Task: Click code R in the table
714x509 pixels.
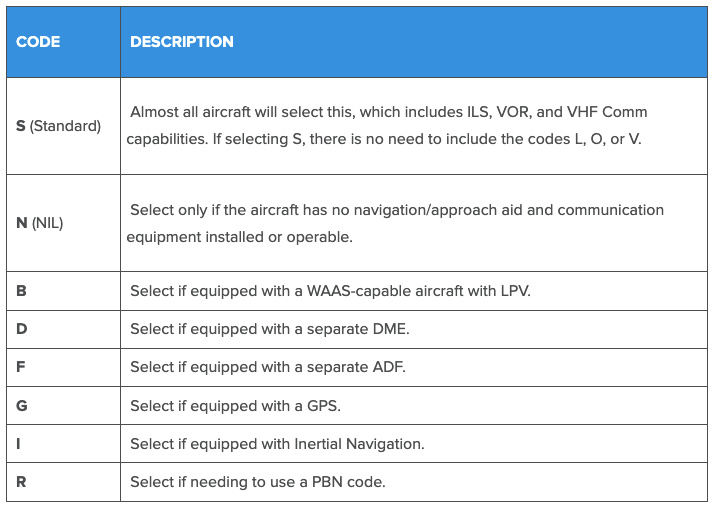Action: (x=21, y=482)
